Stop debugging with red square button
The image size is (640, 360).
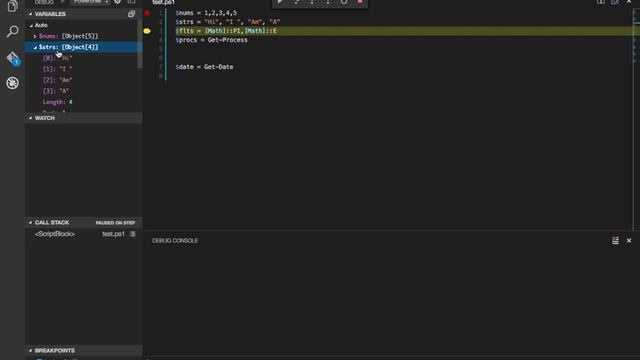click(x=360, y=2)
